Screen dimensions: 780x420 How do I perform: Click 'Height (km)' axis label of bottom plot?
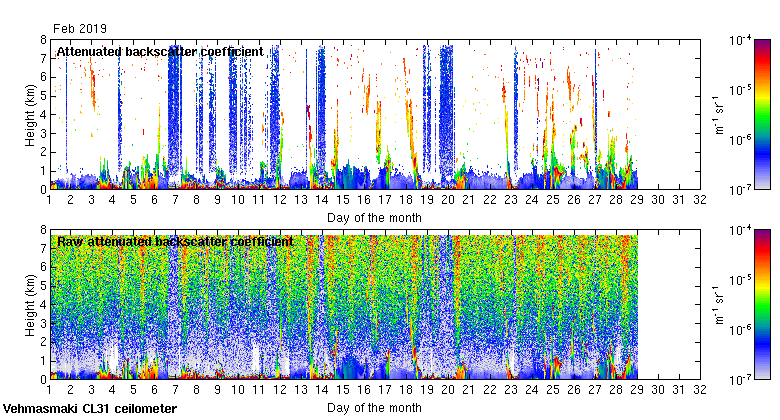30,305
